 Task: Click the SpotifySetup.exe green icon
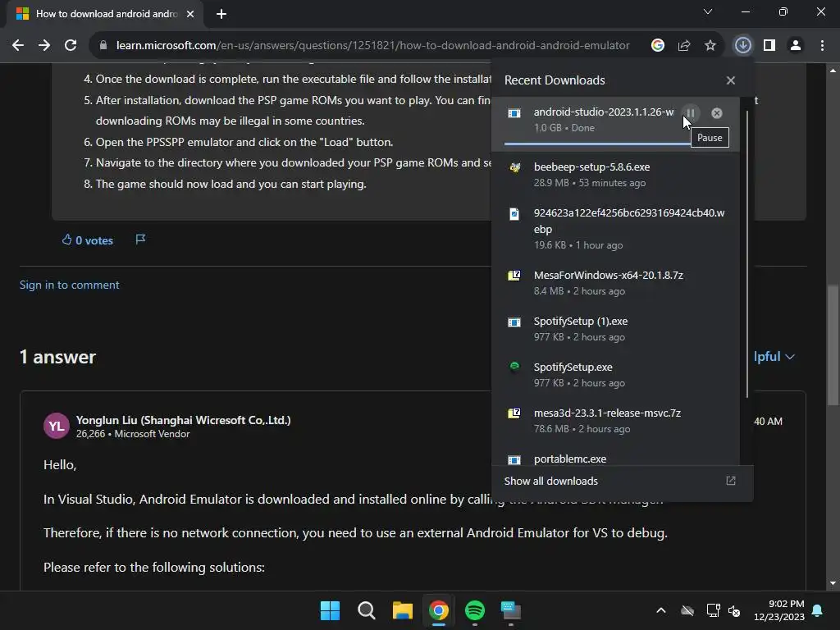pyautogui.click(x=514, y=367)
